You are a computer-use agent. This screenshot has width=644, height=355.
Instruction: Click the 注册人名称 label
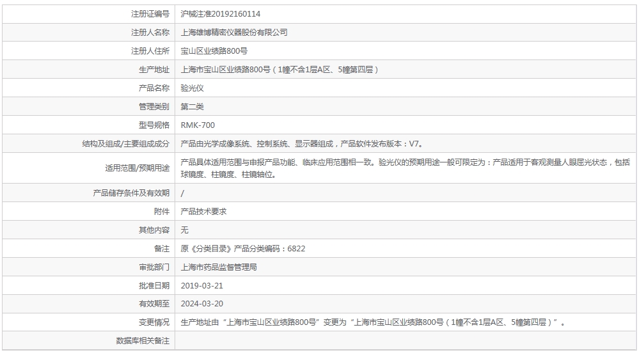(150, 33)
